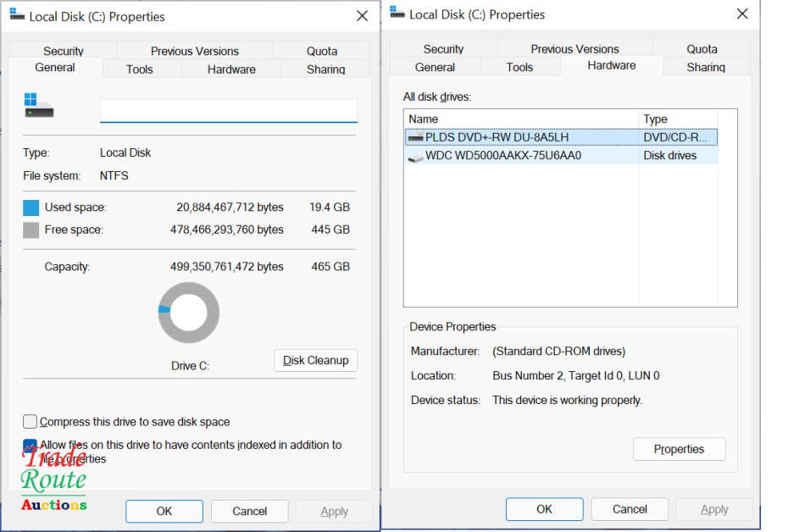Click the Trade Route Auctions logo
Image resolution: width=805 pixels, height=532 pixels.
pos(53,481)
